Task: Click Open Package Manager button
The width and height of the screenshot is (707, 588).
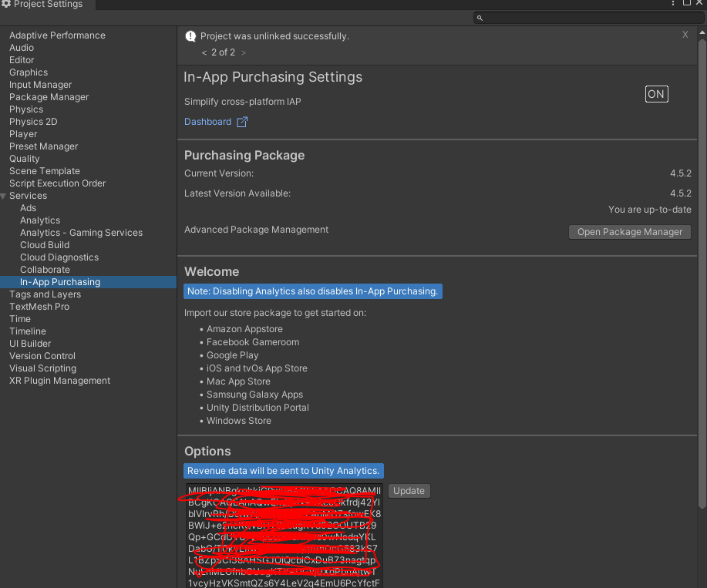Action: tap(629, 232)
